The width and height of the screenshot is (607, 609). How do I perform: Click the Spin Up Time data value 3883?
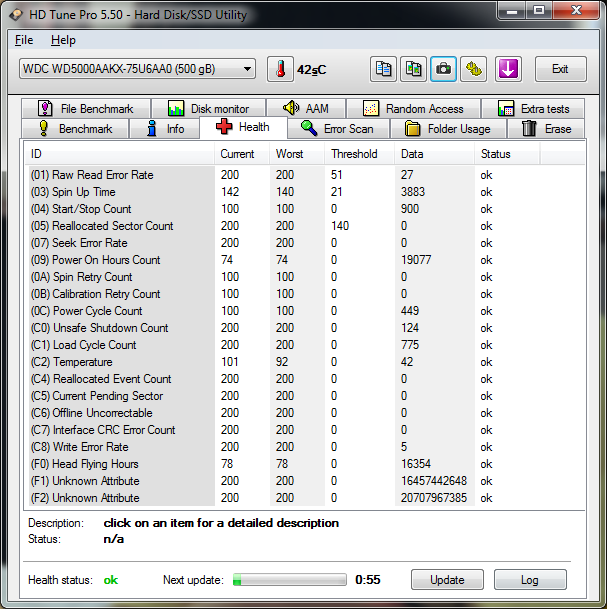413,192
